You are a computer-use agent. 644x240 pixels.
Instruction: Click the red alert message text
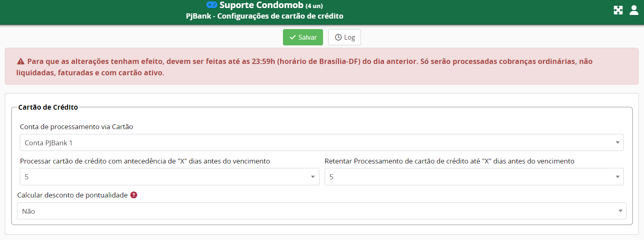[304, 67]
